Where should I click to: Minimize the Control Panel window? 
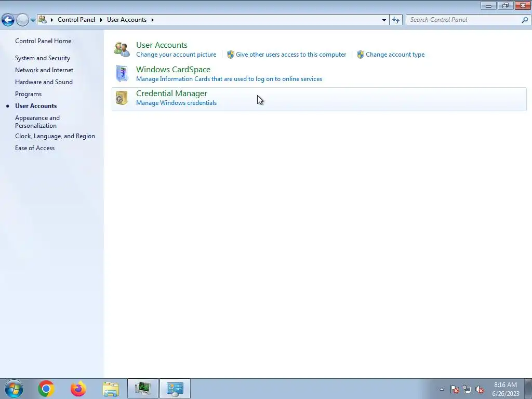488,5
